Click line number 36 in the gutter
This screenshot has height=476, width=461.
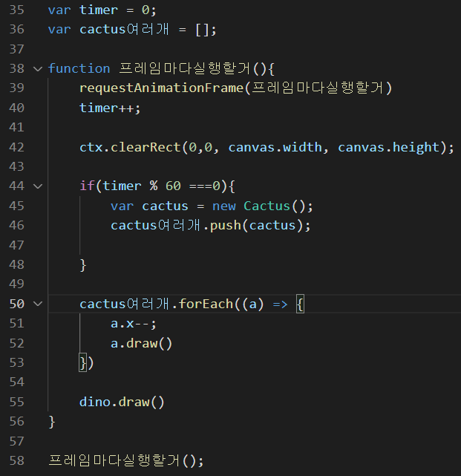click(x=16, y=30)
